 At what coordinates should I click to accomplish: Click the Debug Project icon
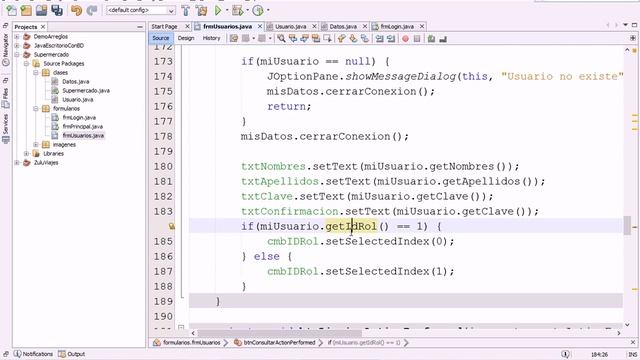click(x=237, y=10)
